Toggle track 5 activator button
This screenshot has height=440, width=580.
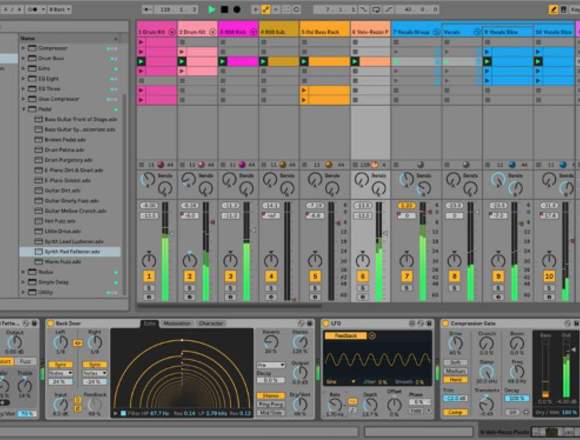click(x=315, y=276)
